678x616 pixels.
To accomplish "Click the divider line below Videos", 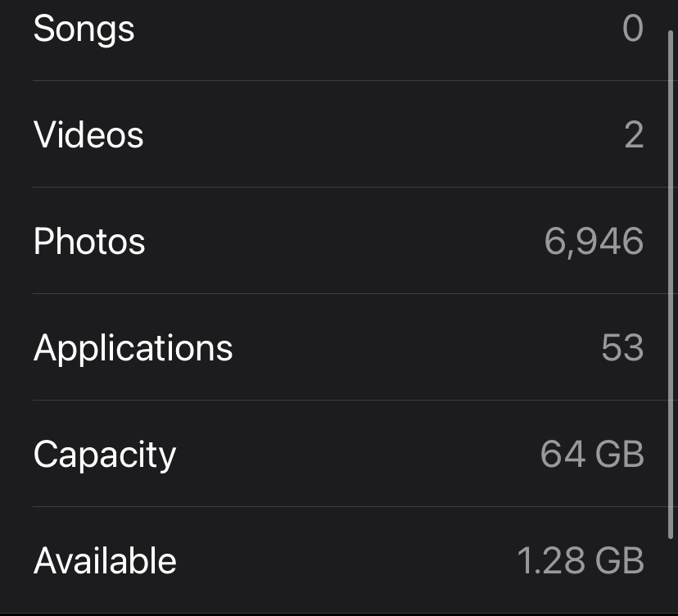I will click(355, 187).
